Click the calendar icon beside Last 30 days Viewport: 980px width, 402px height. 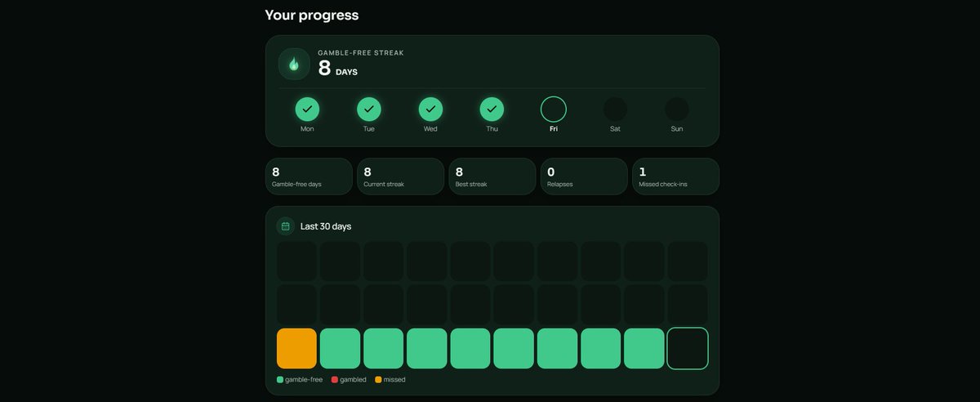(285, 226)
